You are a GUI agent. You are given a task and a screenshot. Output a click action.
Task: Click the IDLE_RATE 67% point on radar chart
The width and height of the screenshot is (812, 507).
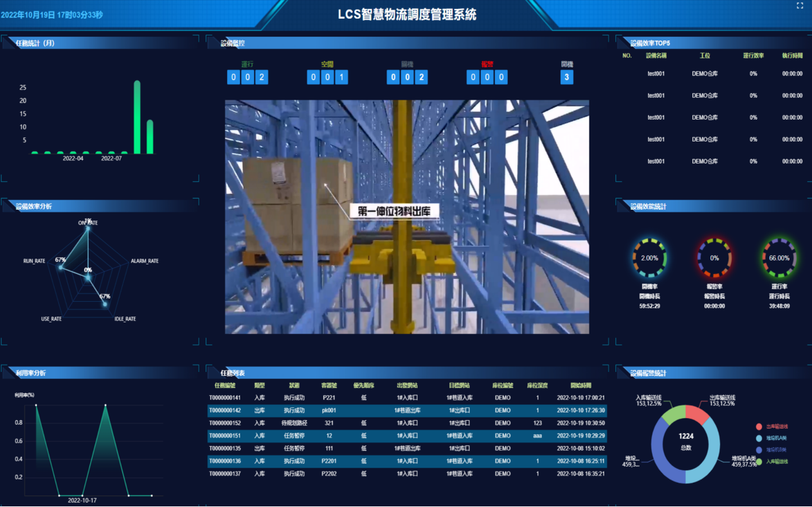tap(105, 303)
